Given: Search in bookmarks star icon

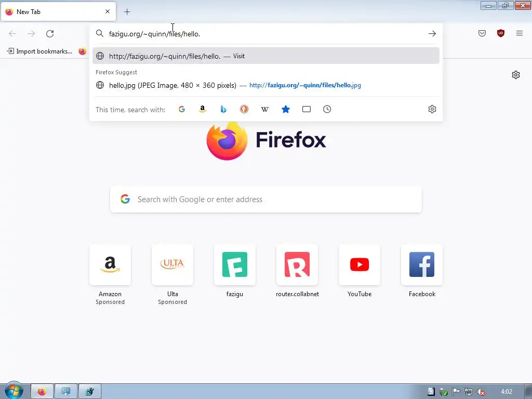Looking at the screenshot, I should [286, 109].
